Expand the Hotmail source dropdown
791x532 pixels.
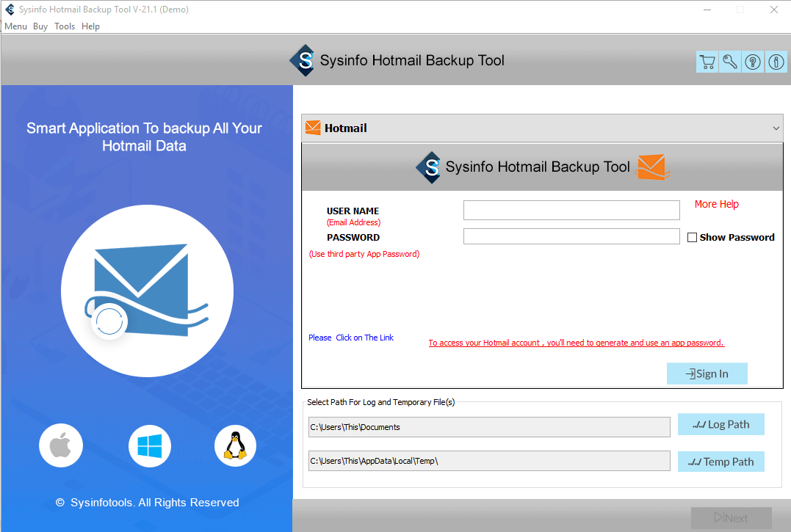[776, 128]
